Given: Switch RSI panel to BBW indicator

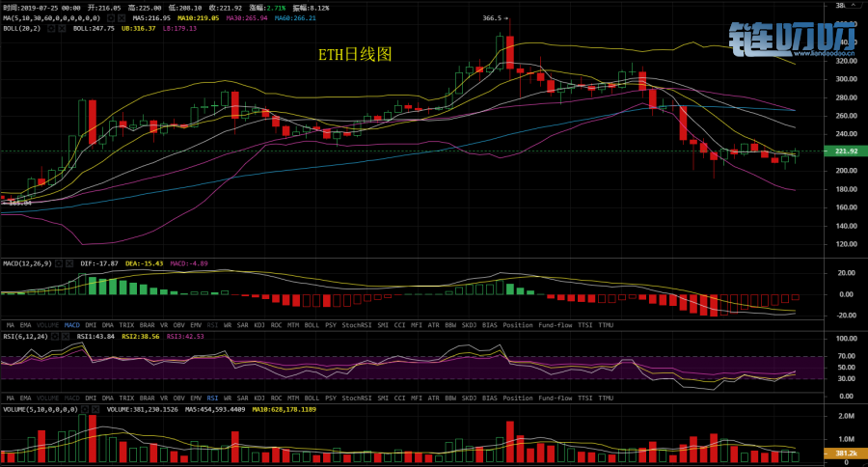Looking at the screenshot, I should 450,398.
